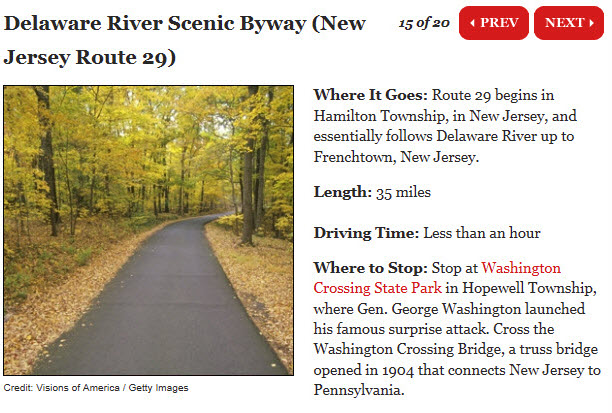This screenshot has width=612, height=413.
Task: Click the Length label
Action: point(342,192)
